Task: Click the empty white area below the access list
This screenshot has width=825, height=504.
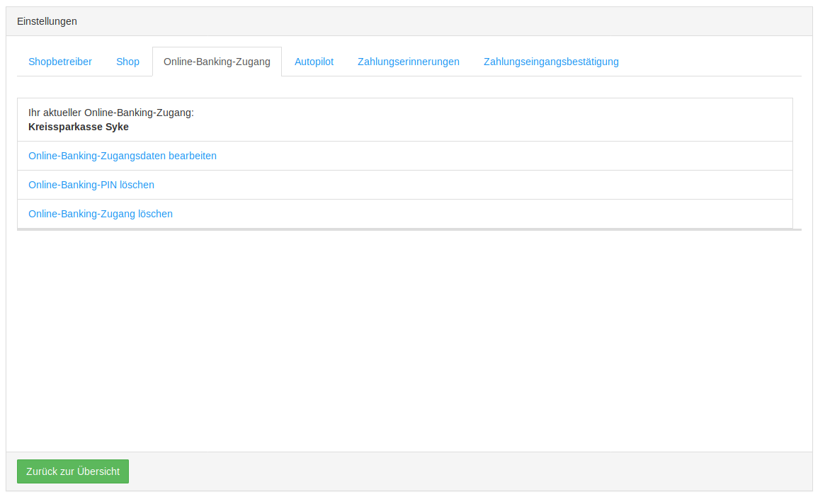Action: pyautogui.click(x=409, y=340)
